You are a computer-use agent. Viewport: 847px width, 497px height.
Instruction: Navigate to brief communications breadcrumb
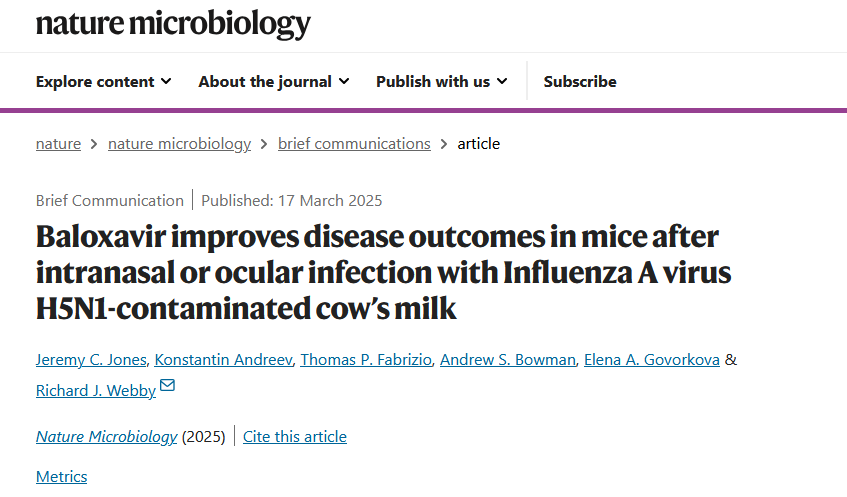pos(354,144)
